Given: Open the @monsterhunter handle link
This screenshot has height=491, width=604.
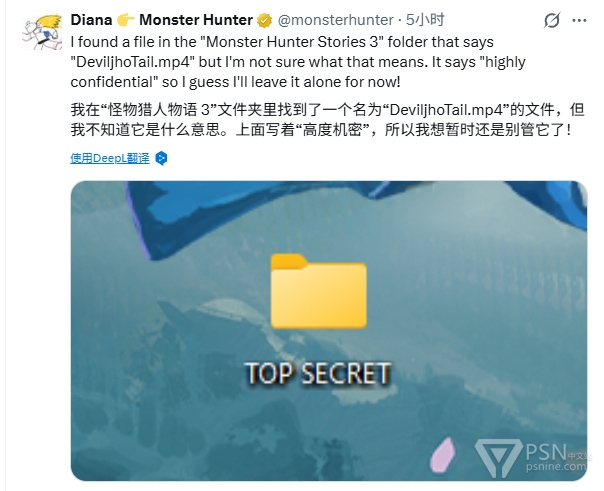Looking at the screenshot, I should (x=335, y=20).
